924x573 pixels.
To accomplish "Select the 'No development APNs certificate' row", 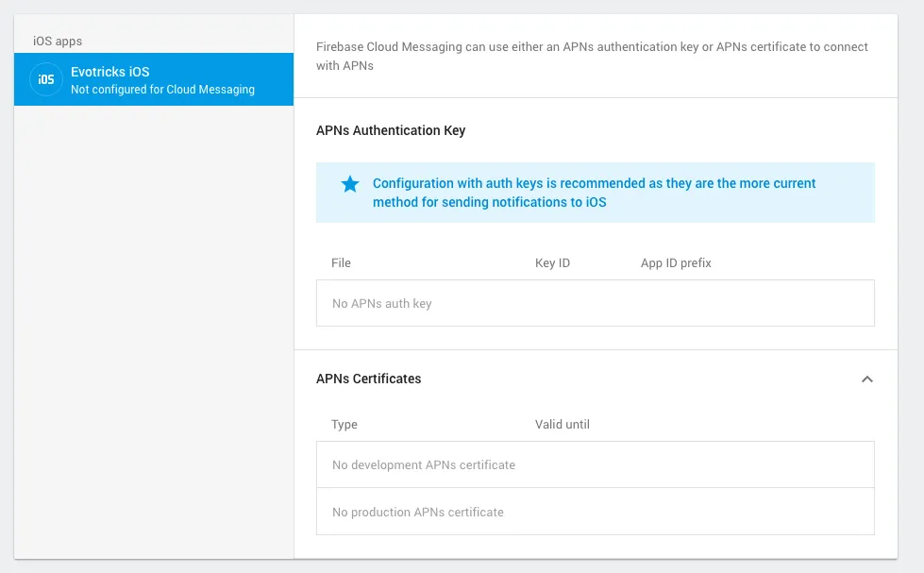I will tap(595, 465).
